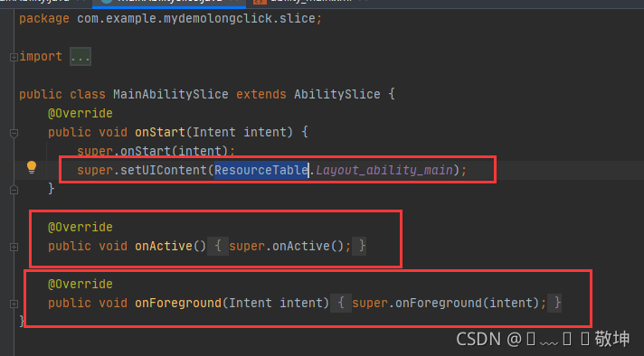The image size is (644, 356).
Task: Click Intent parameter type in onForeground declaration
Action: 251,303
